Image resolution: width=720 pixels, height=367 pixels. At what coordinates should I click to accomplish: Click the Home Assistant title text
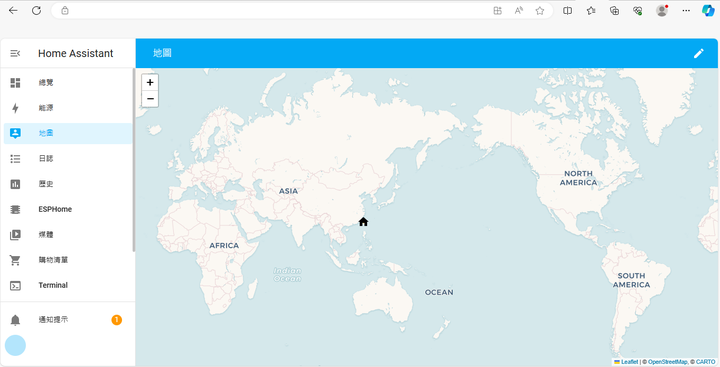click(x=75, y=53)
